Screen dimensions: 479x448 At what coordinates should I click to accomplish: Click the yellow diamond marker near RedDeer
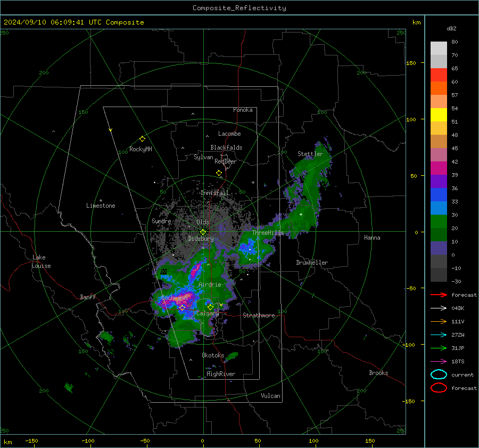(x=219, y=173)
